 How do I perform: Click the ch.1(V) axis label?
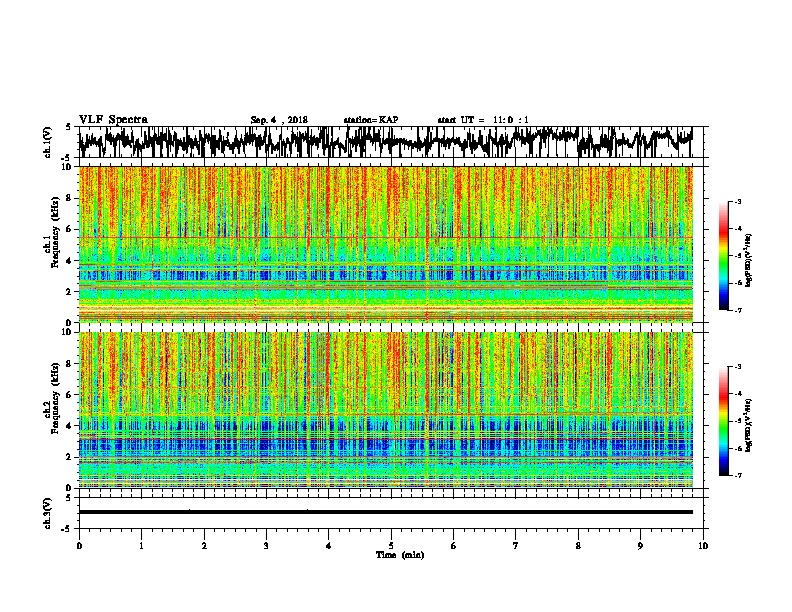48,142
